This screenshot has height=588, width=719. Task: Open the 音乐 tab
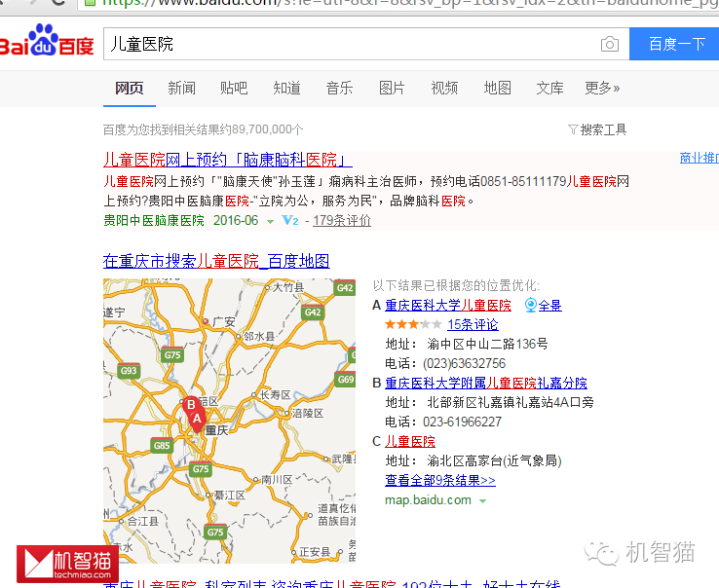coord(339,88)
